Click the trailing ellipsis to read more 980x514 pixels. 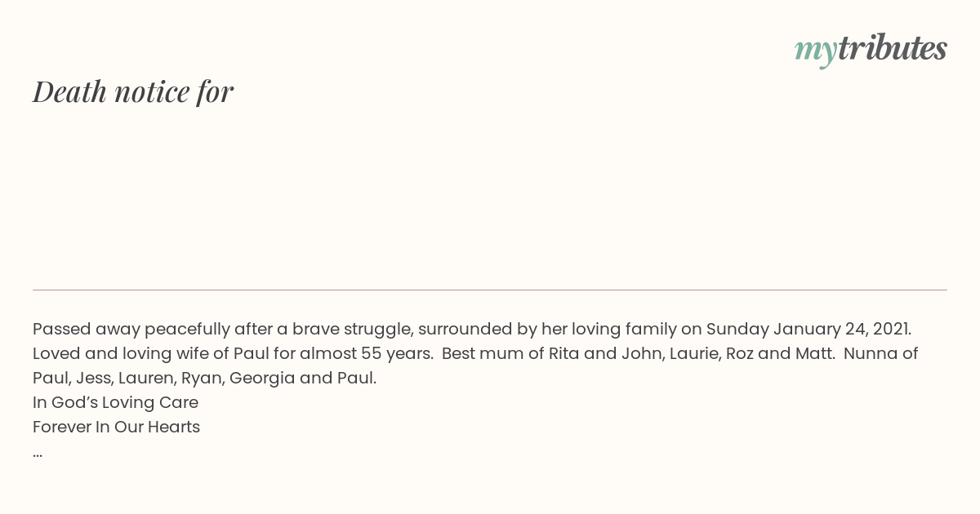(38, 453)
